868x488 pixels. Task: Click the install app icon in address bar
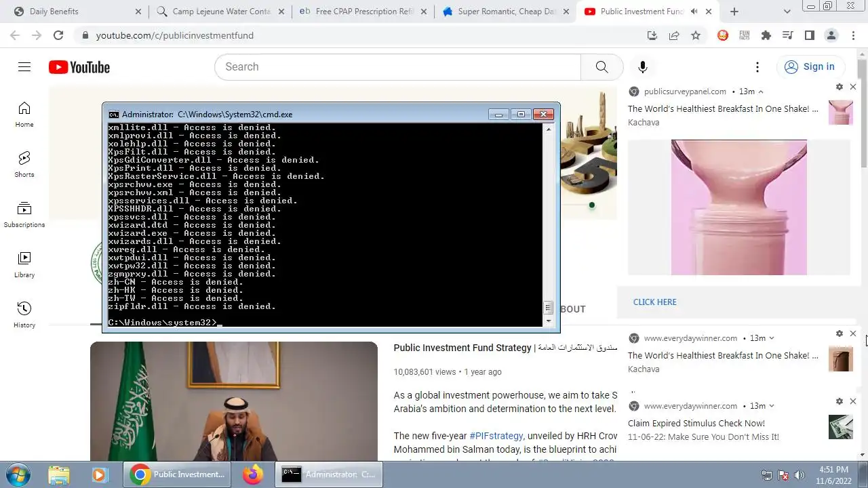click(652, 35)
